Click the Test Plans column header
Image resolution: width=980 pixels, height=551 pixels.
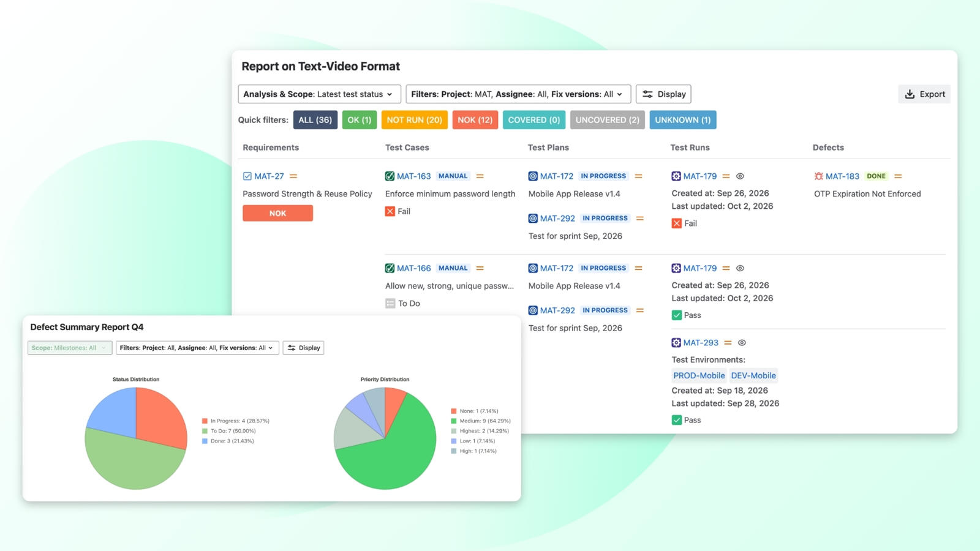(x=548, y=148)
